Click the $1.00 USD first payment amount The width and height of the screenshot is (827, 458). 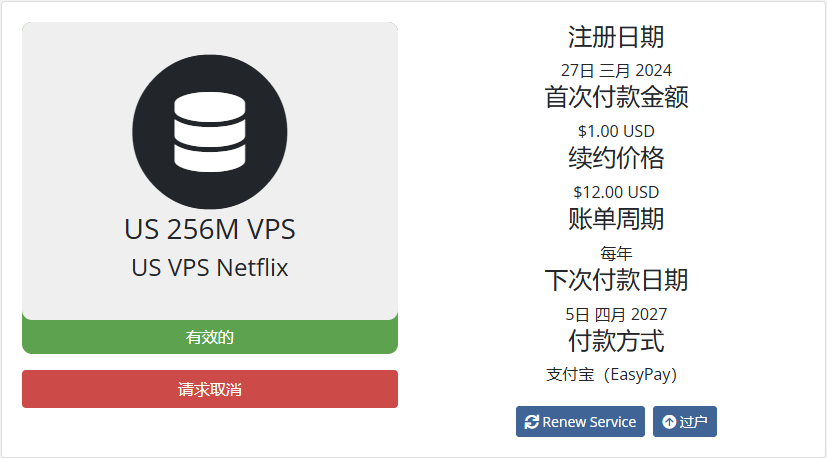coord(616,131)
